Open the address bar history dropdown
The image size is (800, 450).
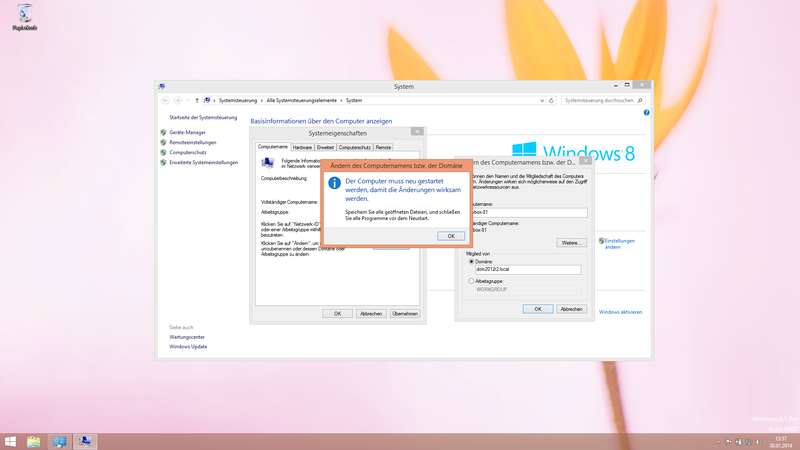pos(542,101)
